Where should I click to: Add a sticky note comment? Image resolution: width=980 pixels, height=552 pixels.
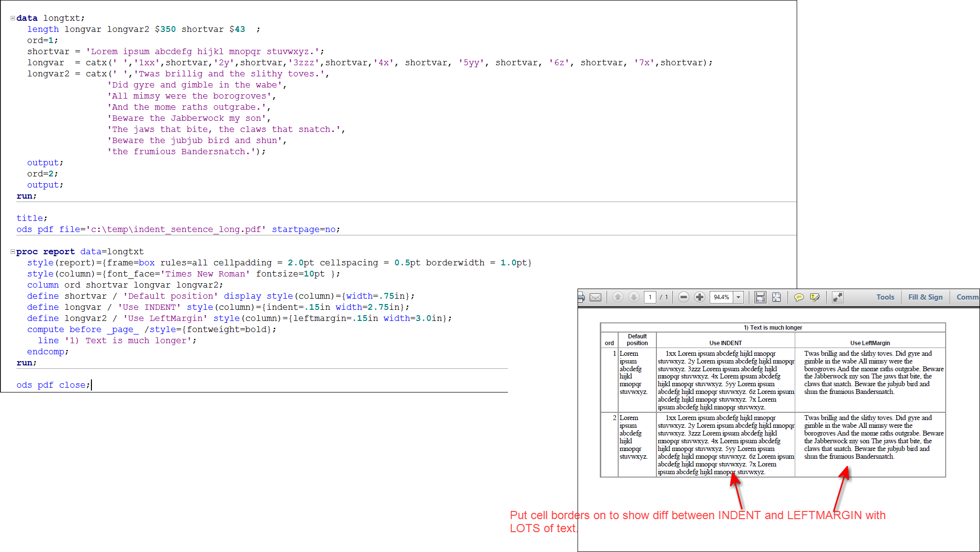coord(799,297)
